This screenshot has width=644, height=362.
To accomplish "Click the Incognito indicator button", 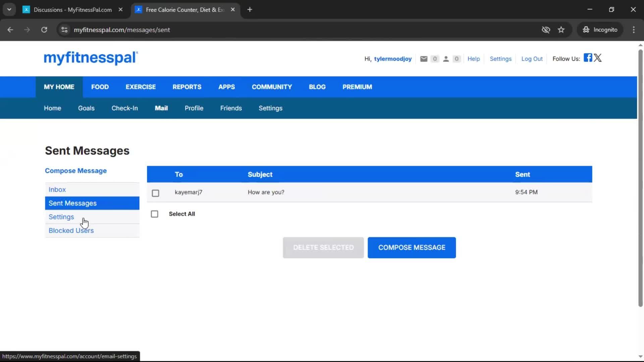I will coord(600,30).
